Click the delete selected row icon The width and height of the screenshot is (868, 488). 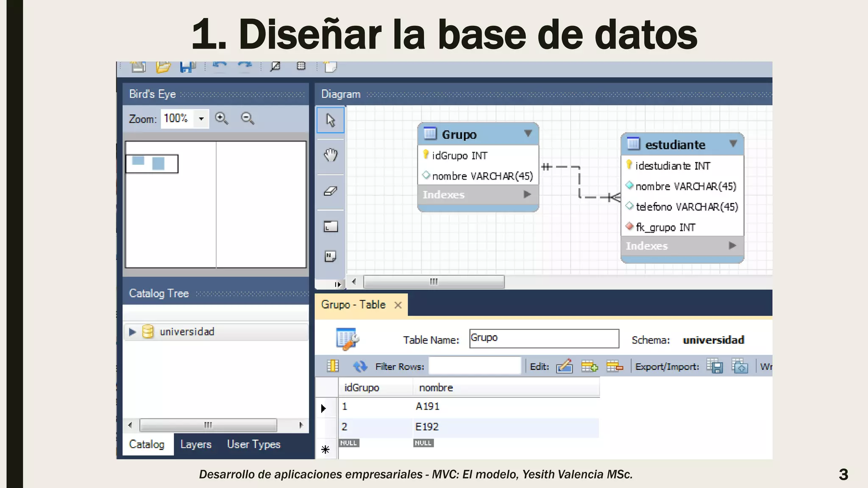tap(615, 366)
